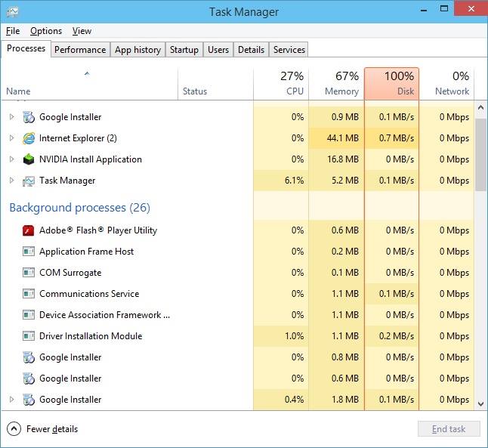Screen dimensions: 488x448
Task: Click the 0.4% CPU cell
Action: pyautogui.click(x=281, y=400)
